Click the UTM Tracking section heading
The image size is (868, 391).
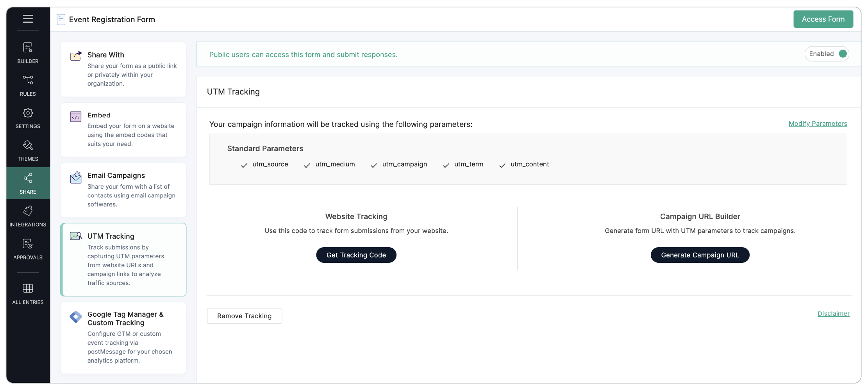point(233,92)
